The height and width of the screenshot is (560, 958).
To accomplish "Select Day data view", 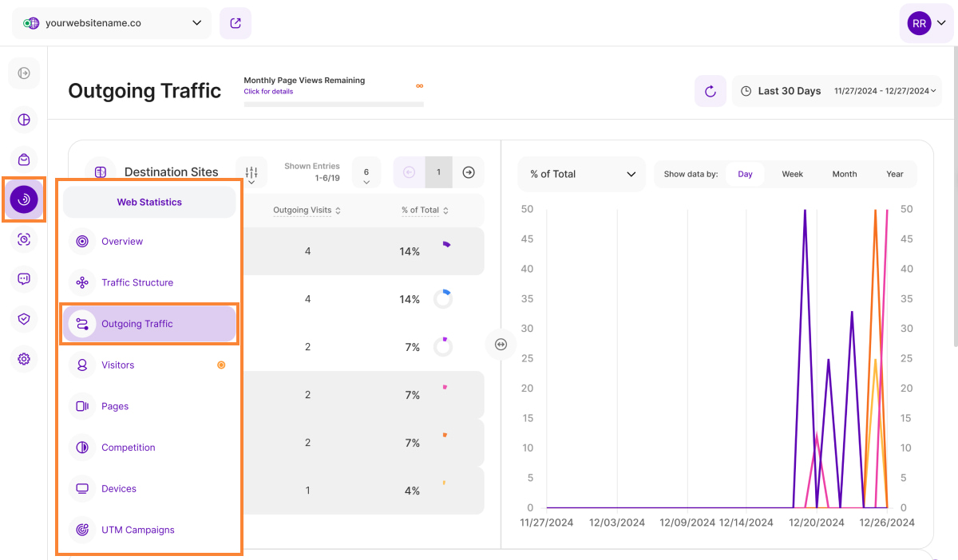I will click(x=745, y=174).
